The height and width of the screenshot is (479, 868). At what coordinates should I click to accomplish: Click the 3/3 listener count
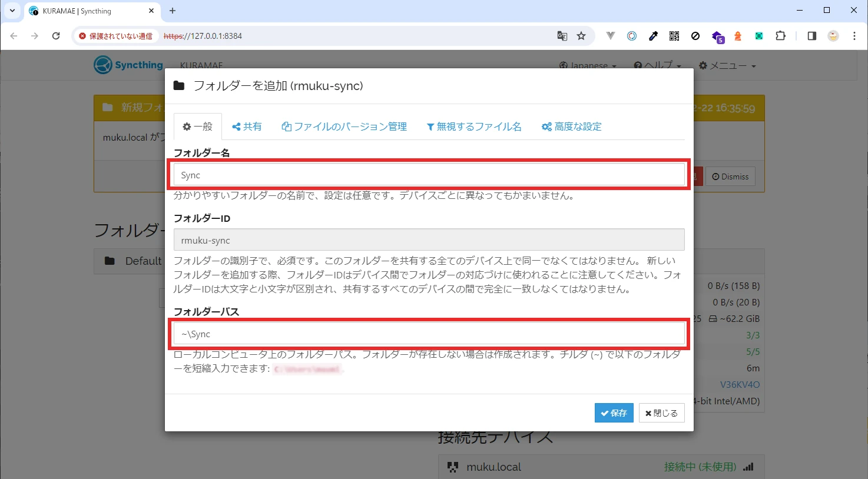click(x=753, y=335)
